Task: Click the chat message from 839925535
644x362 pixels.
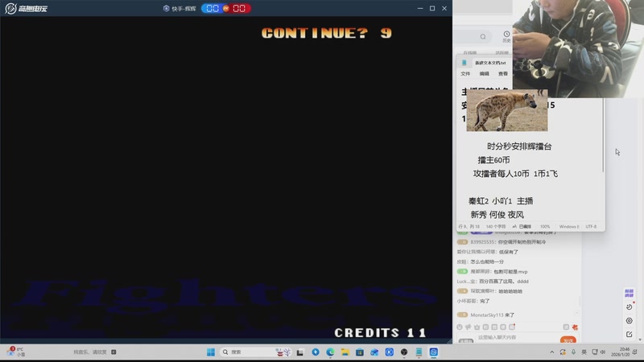Action: 502,242
